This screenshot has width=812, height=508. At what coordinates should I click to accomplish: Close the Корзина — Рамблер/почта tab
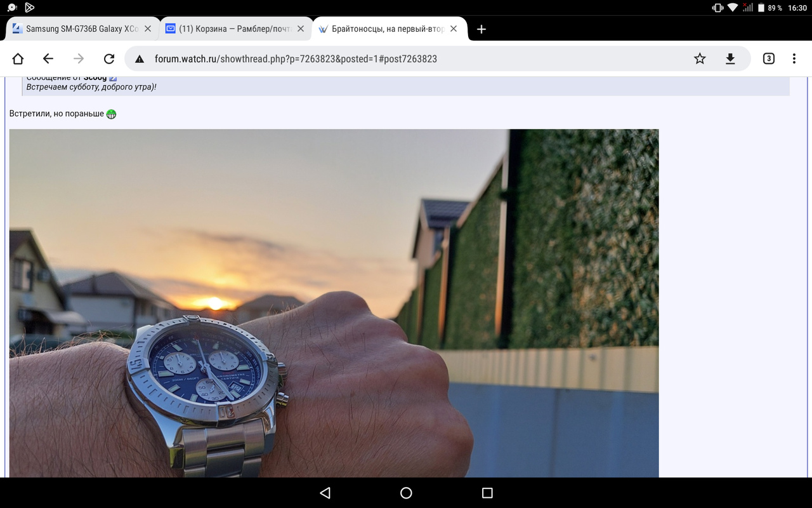pos(301,29)
